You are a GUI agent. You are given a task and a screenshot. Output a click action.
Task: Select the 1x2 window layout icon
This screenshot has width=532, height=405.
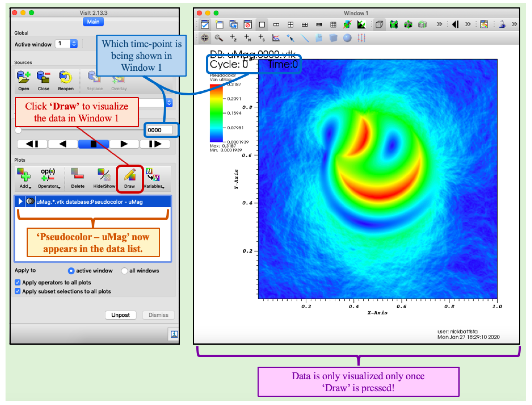click(276, 25)
